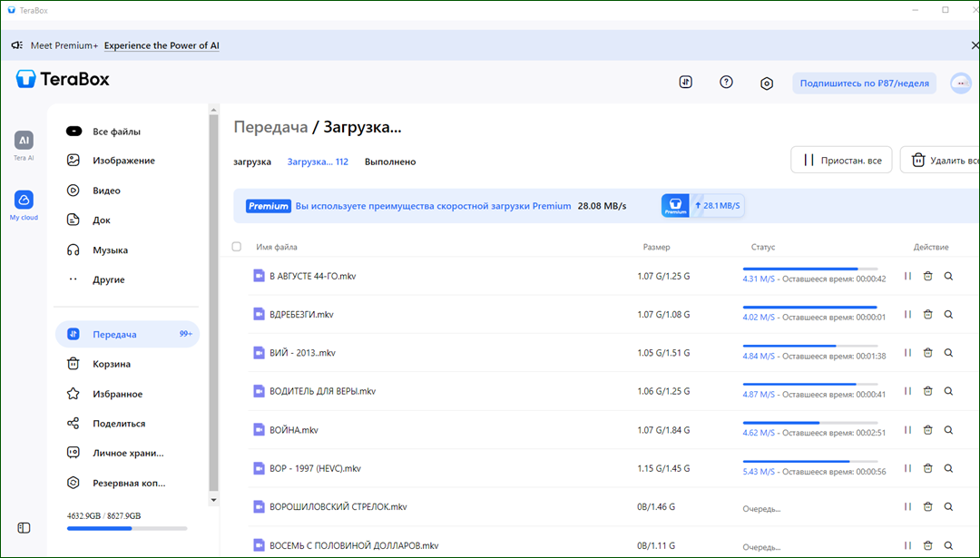Click the Статус column header
The height and width of the screenshot is (558, 980).
762,247
